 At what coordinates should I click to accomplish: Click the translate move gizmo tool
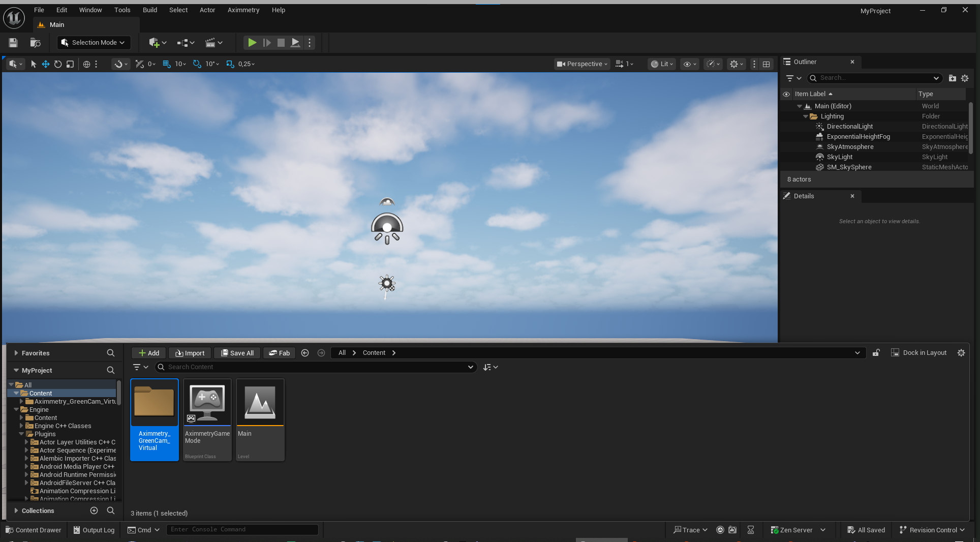(46, 64)
